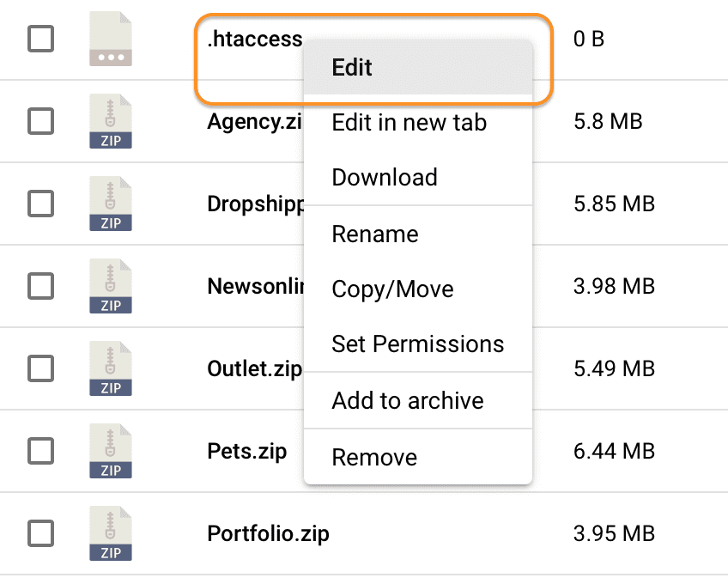Image resolution: width=728 pixels, height=584 pixels.
Task: Select Edit in new tab option
Action: pyautogui.click(x=409, y=123)
